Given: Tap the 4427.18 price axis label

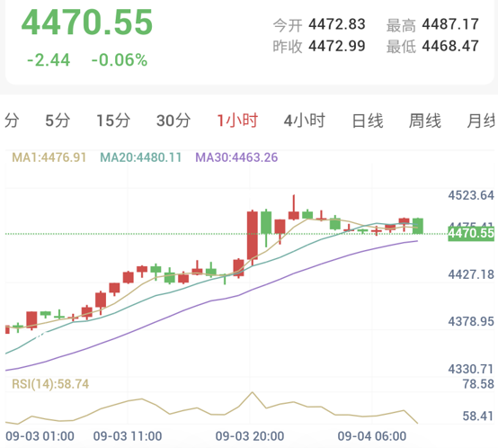Looking at the screenshot, I should [x=471, y=274].
